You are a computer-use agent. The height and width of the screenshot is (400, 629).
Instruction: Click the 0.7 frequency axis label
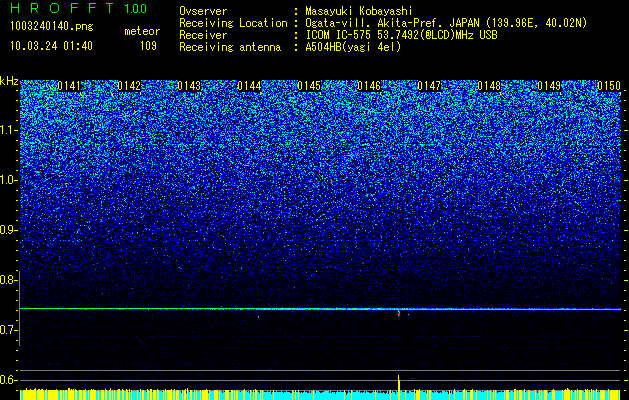[8, 330]
